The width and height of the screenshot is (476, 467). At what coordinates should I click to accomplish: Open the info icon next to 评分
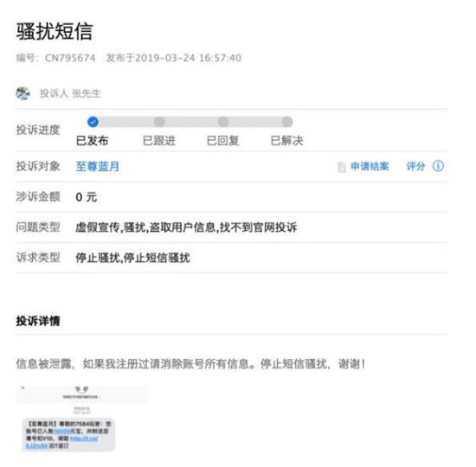point(438,166)
